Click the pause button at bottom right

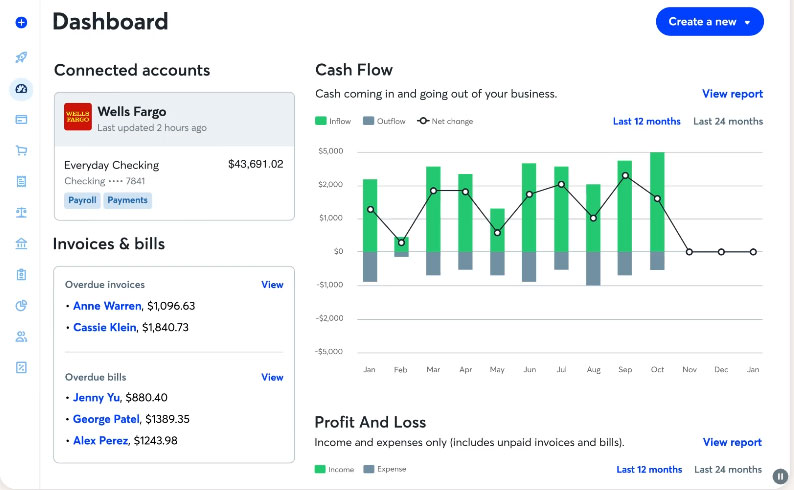pyautogui.click(x=779, y=476)
